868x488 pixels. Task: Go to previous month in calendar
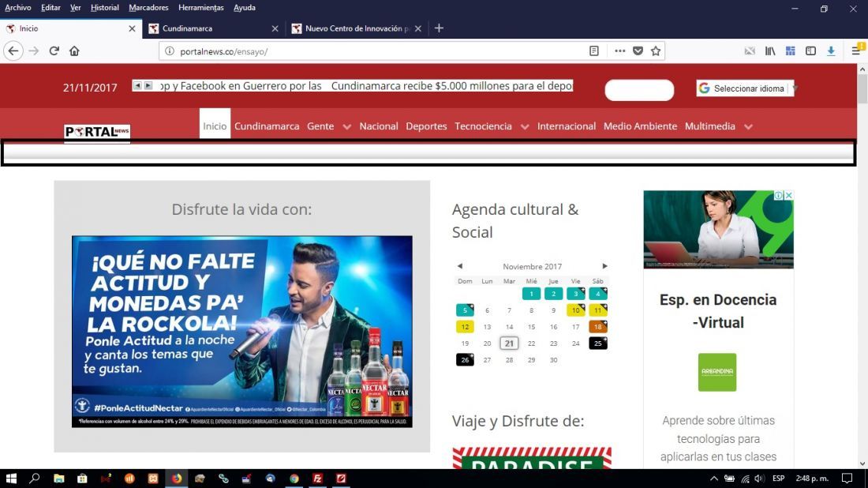459,266
